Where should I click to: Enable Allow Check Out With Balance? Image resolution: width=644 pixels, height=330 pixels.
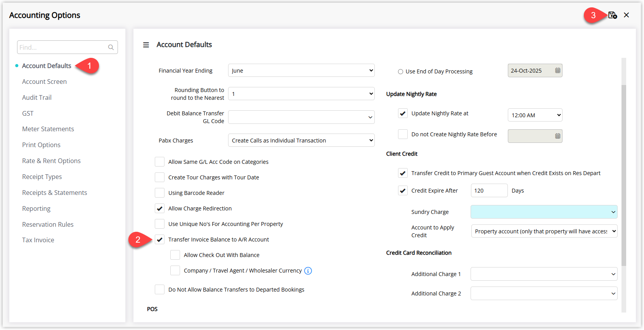point(175,255)
